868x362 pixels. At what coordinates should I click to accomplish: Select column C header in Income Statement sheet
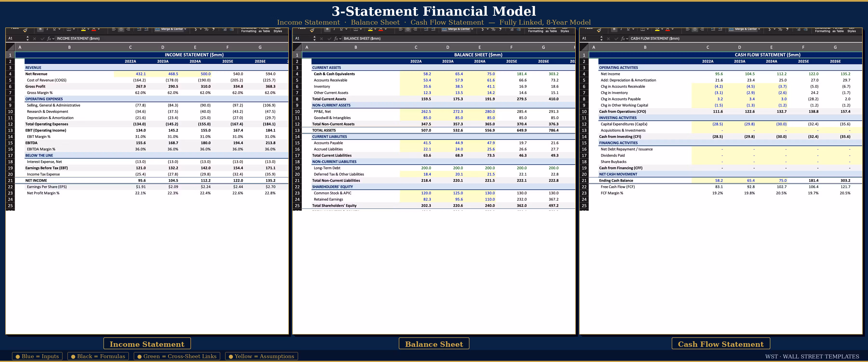[x=130, y=47]
